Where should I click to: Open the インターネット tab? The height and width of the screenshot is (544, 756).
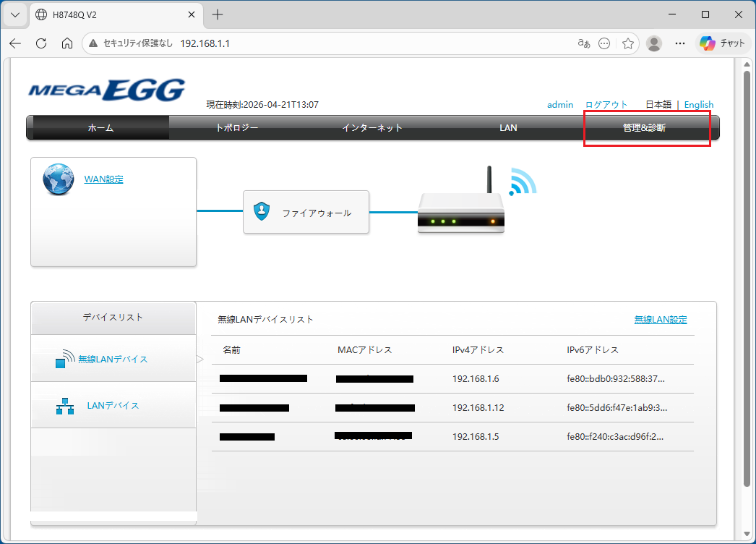click(372, 128)
